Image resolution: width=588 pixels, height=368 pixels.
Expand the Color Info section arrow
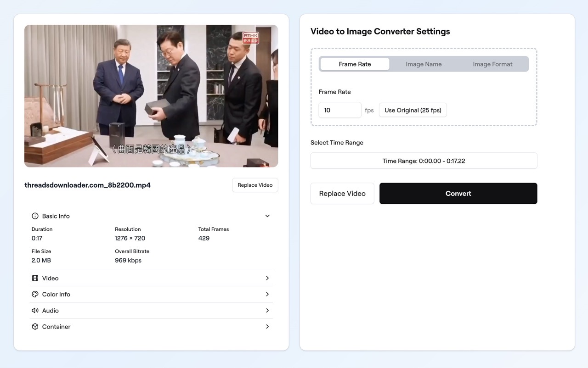pos(267,294)
